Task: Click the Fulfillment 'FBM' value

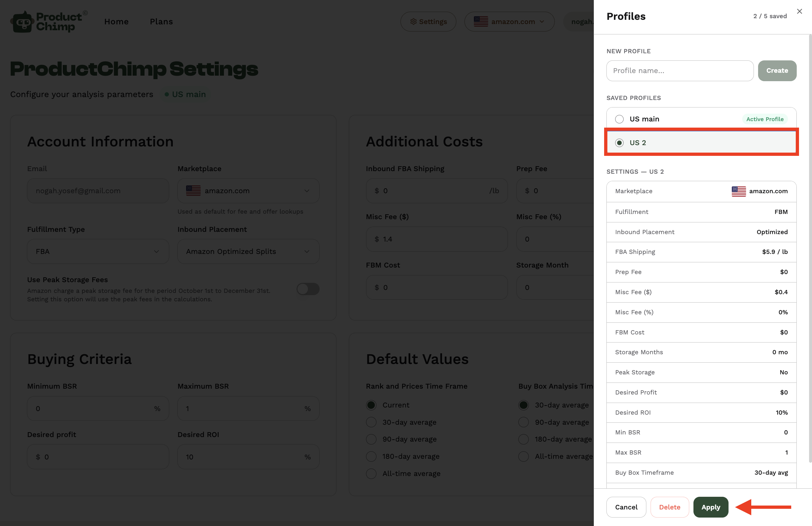Action: (781, 212)
